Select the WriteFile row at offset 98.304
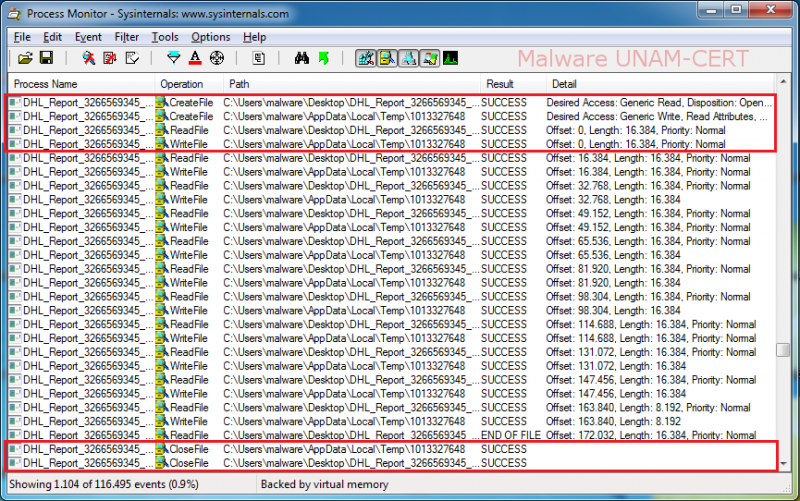 point(391,310)
